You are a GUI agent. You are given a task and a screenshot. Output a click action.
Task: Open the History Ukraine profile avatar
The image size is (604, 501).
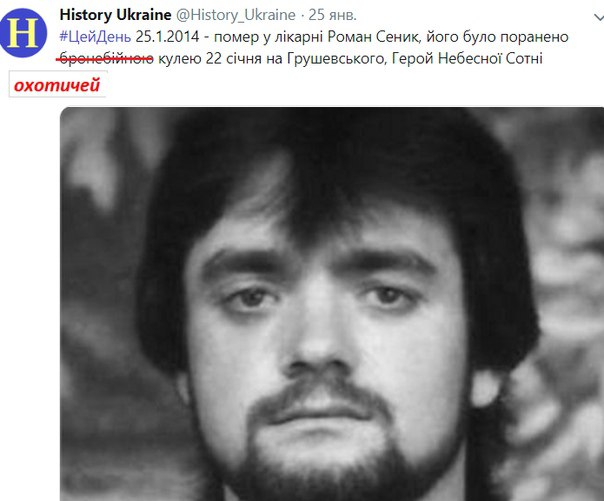(x=23, y=33)
